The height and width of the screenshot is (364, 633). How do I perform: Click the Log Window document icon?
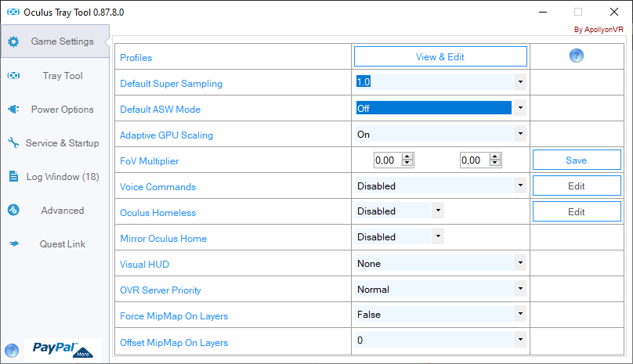click(x=13, y=176)
